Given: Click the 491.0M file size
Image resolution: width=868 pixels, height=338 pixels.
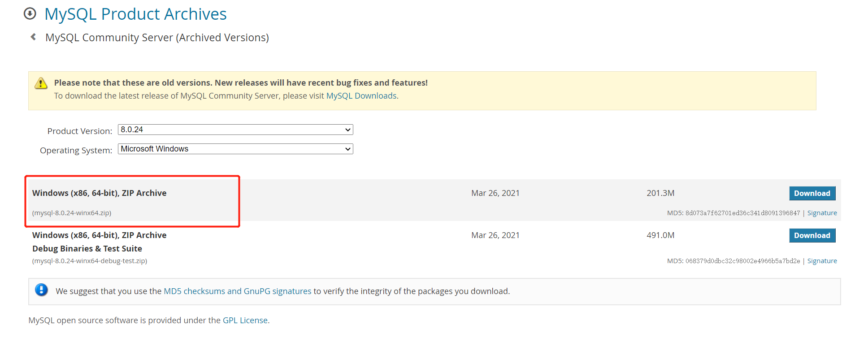Looking at the screenshot, I should coord(660,235).
